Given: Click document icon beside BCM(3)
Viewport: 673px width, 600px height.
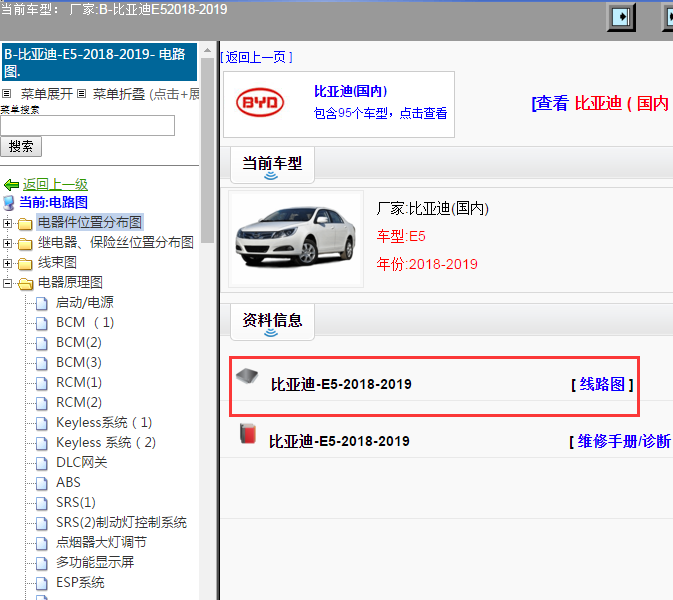Looking at the screenshot, I should coord(42,363).
